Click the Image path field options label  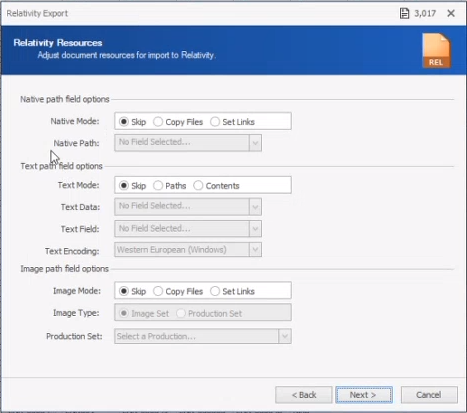point(64,269)
